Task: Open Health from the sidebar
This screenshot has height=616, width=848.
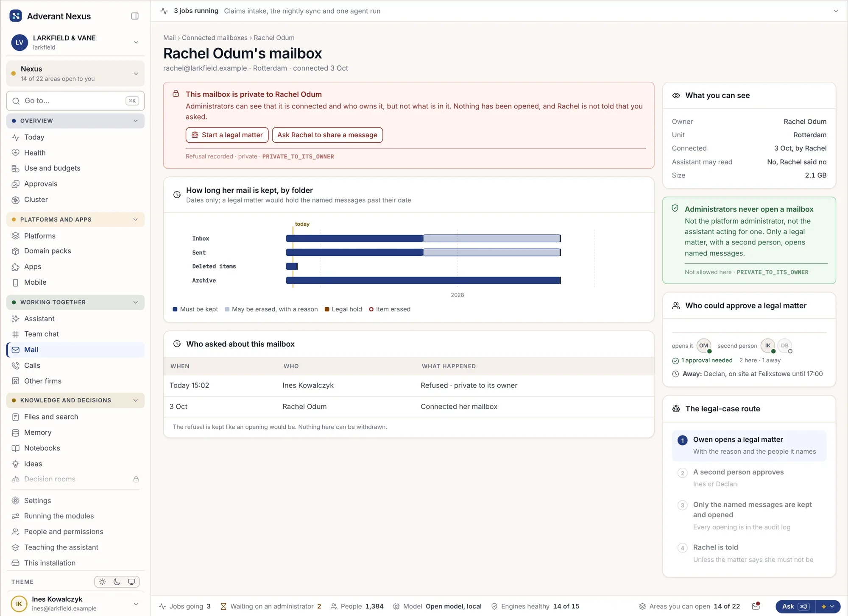Action: click(x=75, y=153)
